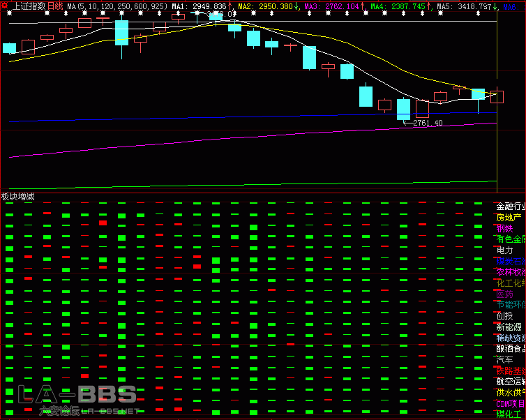Select the 日线 period label

[55, 6]
